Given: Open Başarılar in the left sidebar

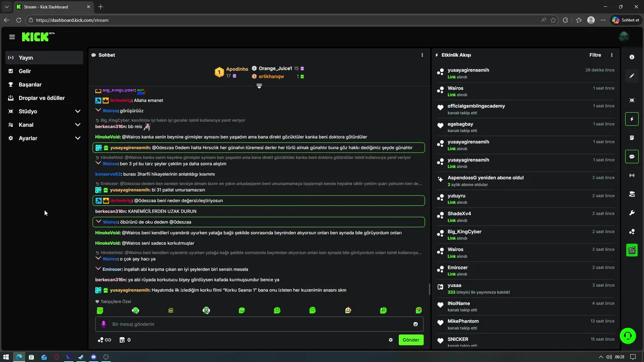Looking at the screenshot, I should click(44, 84).
